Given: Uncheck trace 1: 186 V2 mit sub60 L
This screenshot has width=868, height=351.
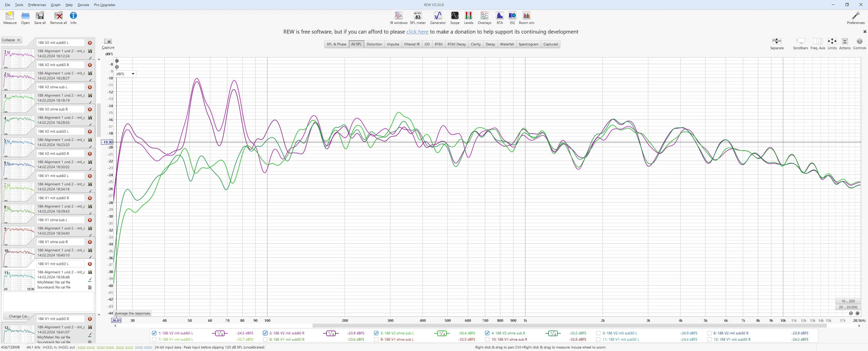Looking at the screenshot, I should click(154, 333).
